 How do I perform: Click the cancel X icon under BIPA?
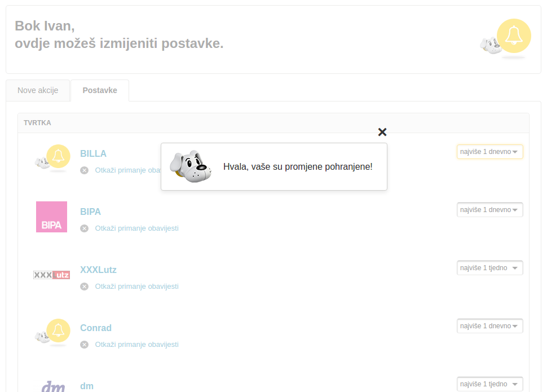84,228
